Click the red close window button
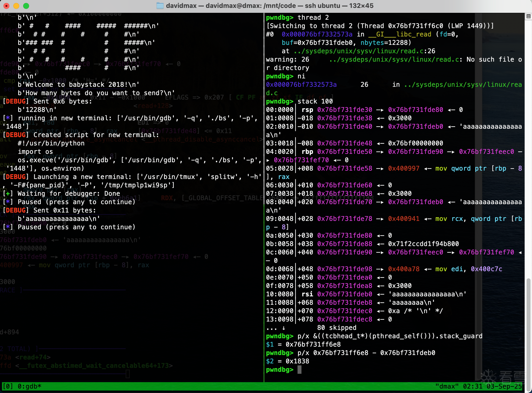 pyautogui.click(x=6, y=6)
